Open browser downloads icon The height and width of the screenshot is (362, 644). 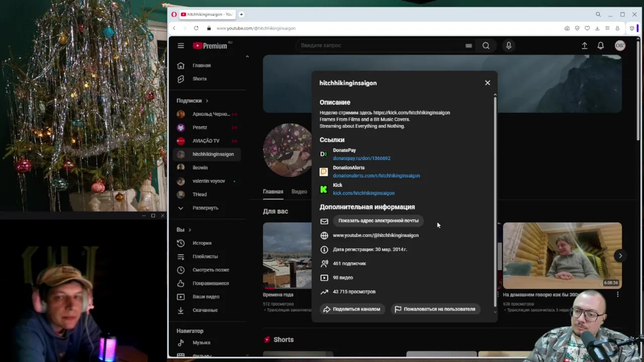597,28
